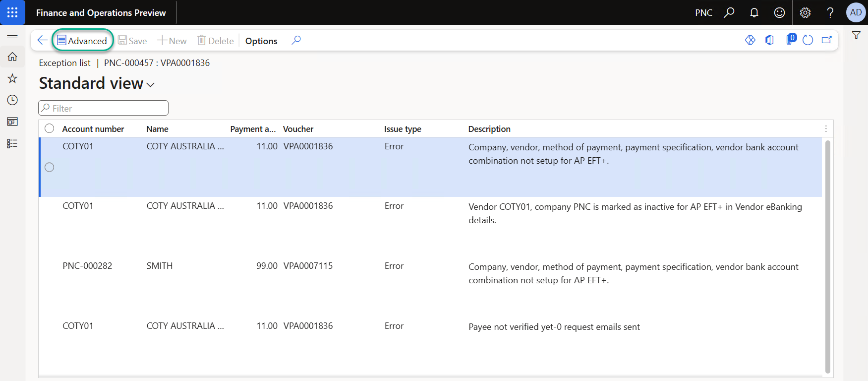
Task: Open the settings gear
Action: point(805,12)
